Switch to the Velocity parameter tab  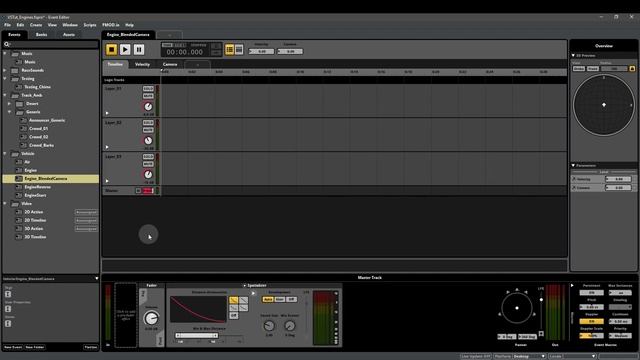pyautogui.click(x=142, y=64)
